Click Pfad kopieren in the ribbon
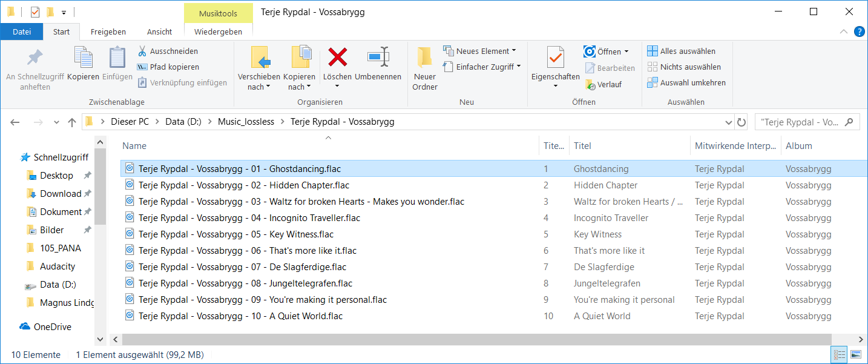 (168, 67)
